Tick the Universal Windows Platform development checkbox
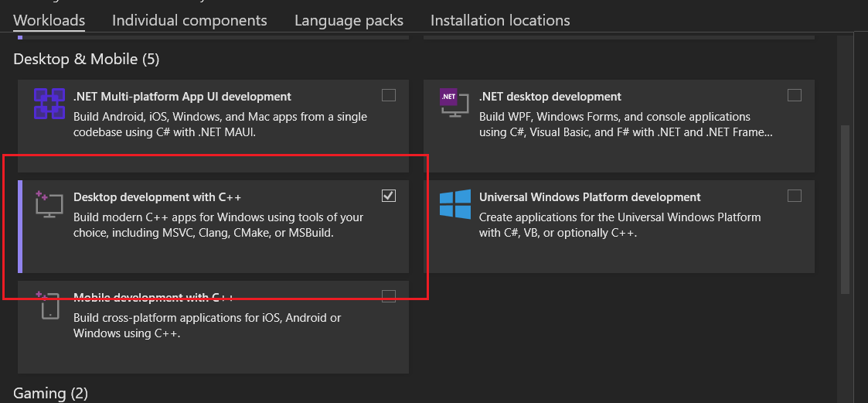 point(795,196)
